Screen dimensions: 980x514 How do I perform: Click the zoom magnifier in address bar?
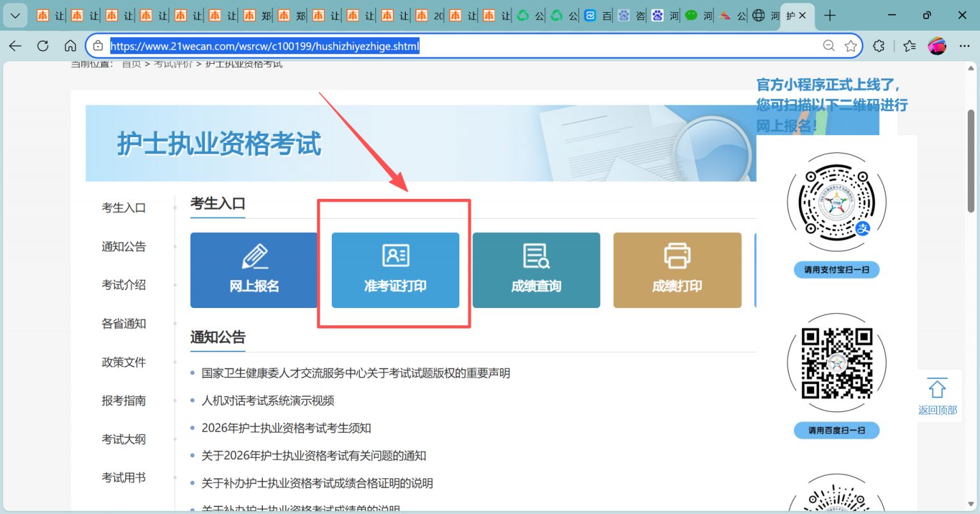828,46
